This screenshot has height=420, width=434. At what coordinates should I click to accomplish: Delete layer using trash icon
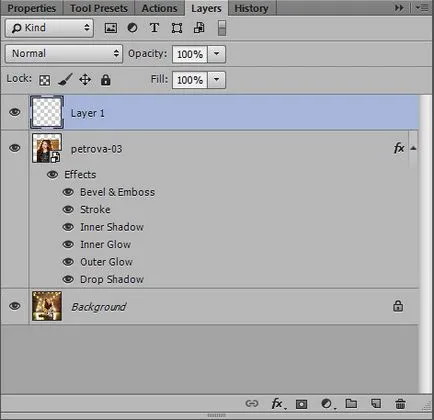tap(400, 404)
